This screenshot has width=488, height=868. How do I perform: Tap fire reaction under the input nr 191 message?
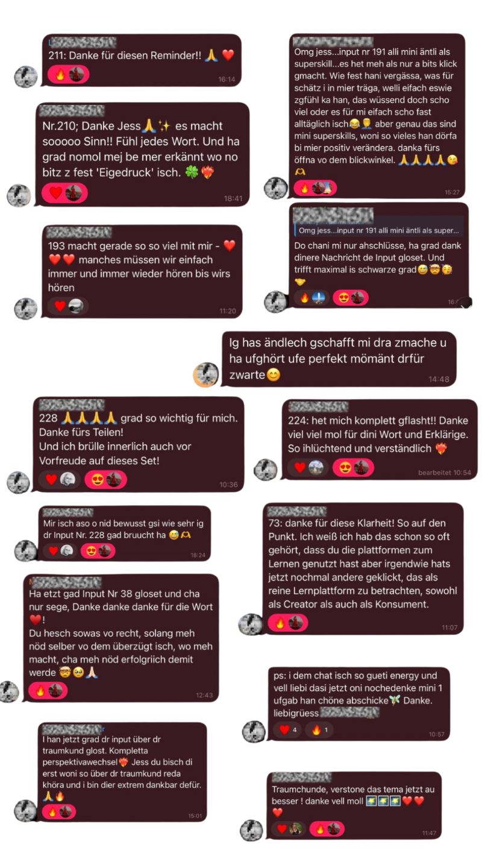(x=315, y=188)
